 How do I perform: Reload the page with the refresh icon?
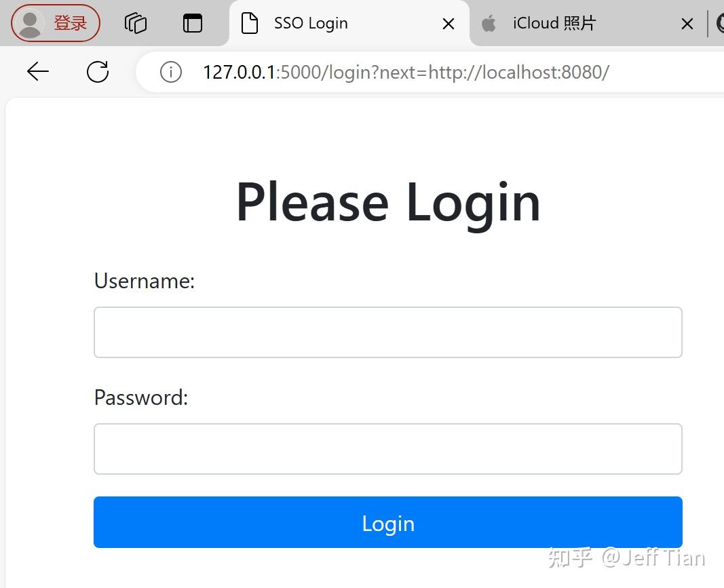[x=98, y=71]
